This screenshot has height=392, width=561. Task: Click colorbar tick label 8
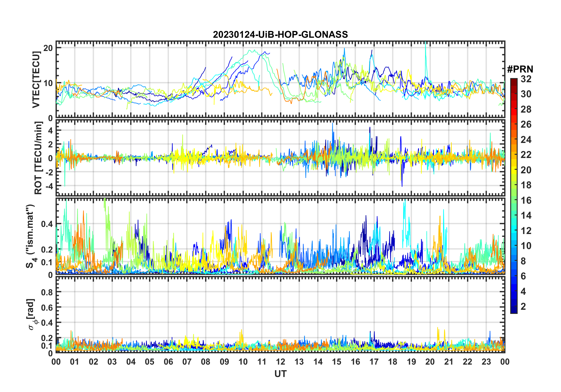[x=523, y=261]
